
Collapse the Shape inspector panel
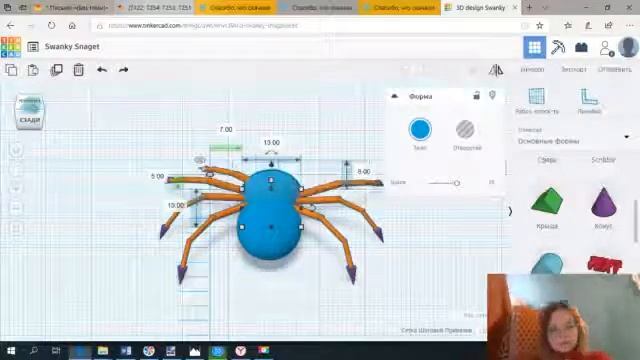[x=394, y=96]
